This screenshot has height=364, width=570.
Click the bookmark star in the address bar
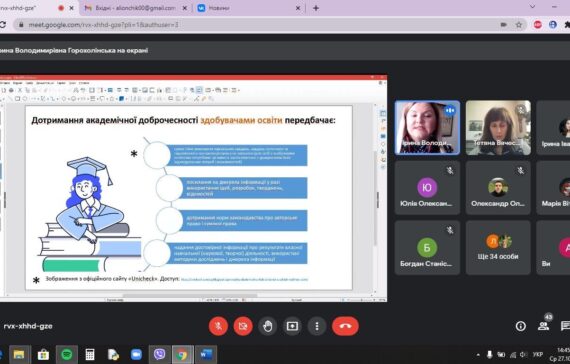519,25
